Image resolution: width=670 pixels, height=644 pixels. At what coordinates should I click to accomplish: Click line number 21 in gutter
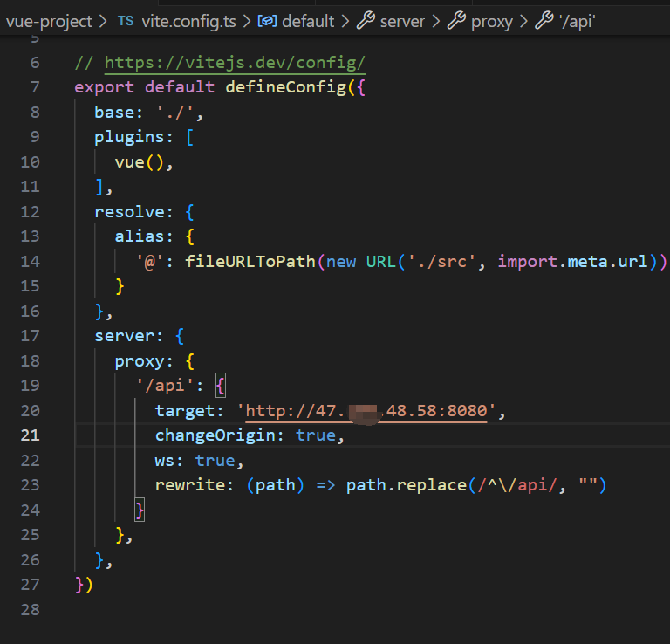point(31,435)
